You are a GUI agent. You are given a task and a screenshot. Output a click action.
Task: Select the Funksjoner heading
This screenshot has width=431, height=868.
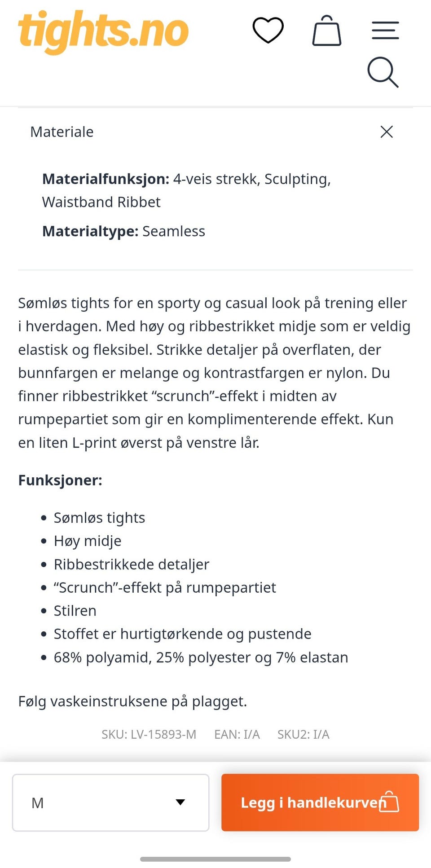[x=60, y=480]
